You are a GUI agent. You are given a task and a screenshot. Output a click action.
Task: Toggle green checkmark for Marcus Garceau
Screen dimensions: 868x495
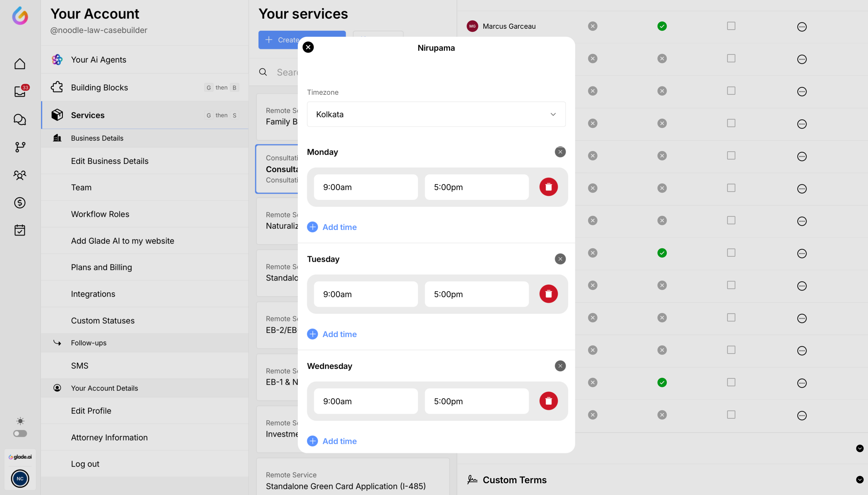point(661,26)
